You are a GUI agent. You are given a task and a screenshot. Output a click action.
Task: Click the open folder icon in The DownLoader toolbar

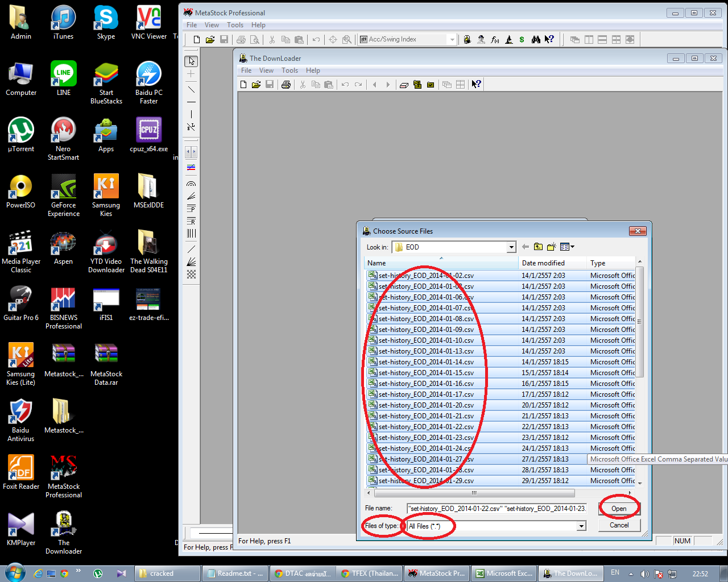click(x=256, y=84)
